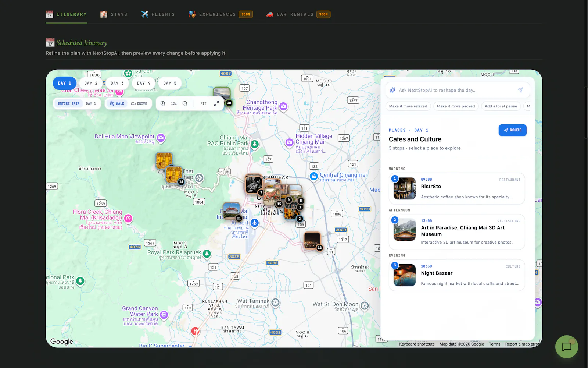Screen dimensions: 588x368
Task: Click Royal Park Rajapruek tree pin
Action: click(x=207, y=254)
